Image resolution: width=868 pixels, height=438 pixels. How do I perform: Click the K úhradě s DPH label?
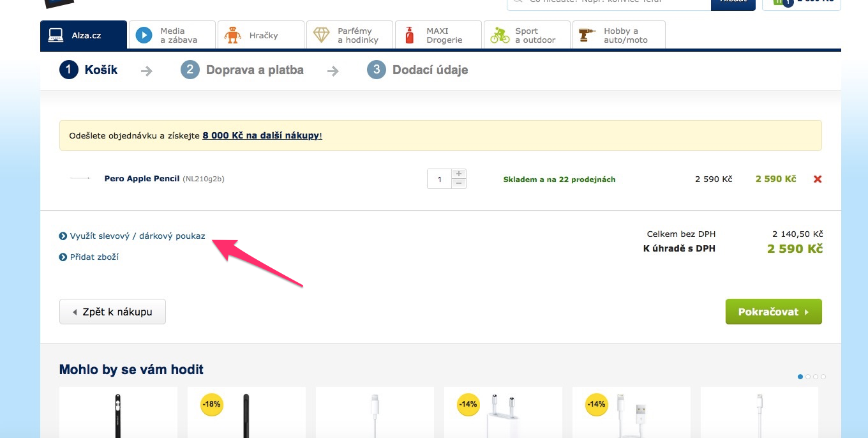pyautogui.click(x=679, y=248)
